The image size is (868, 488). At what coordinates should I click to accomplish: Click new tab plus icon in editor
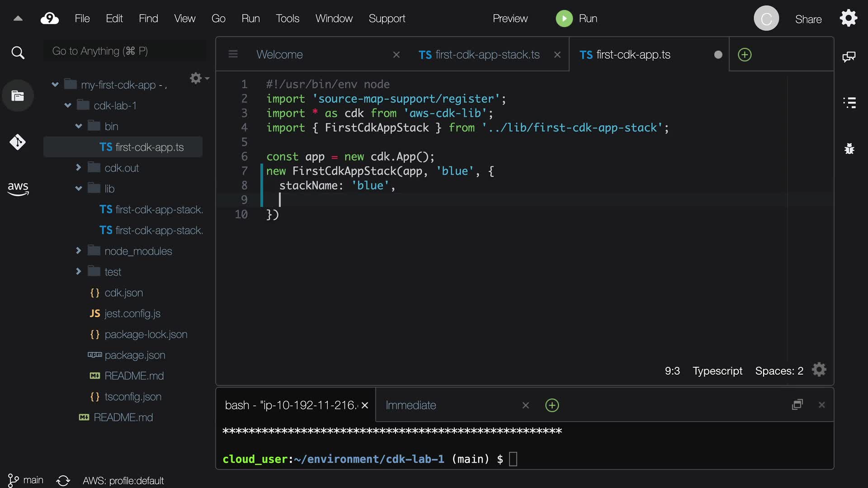(x=744, y=55)
